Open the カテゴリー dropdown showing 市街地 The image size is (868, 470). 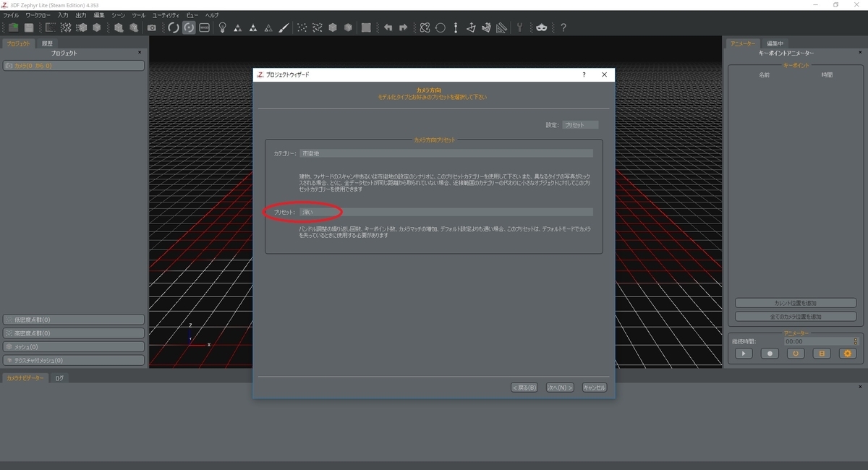[446, 153]
